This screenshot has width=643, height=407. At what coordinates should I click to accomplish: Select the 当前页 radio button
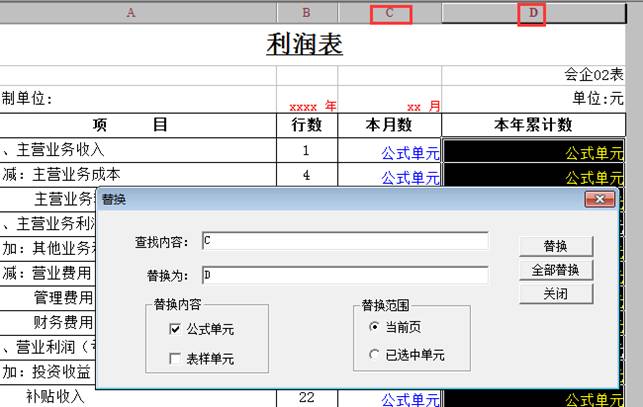pyautogui.click(x=375, y=327)
